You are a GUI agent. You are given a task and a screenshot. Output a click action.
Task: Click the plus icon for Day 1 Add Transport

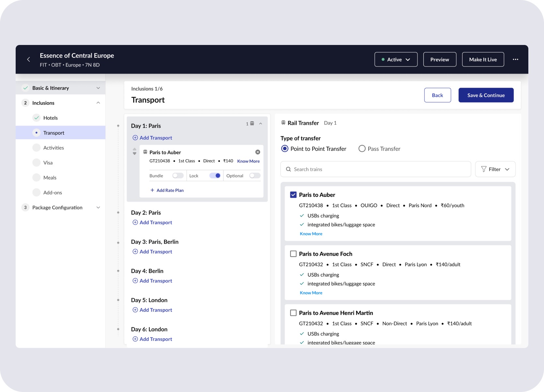pos(135,138)
